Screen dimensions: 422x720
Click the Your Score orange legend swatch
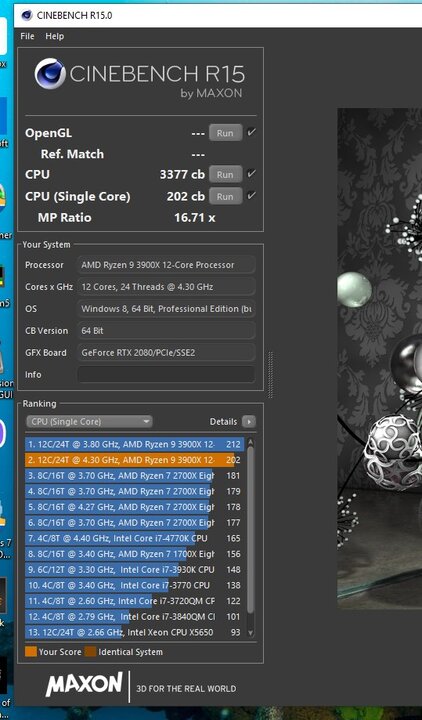tap(31, 652)
